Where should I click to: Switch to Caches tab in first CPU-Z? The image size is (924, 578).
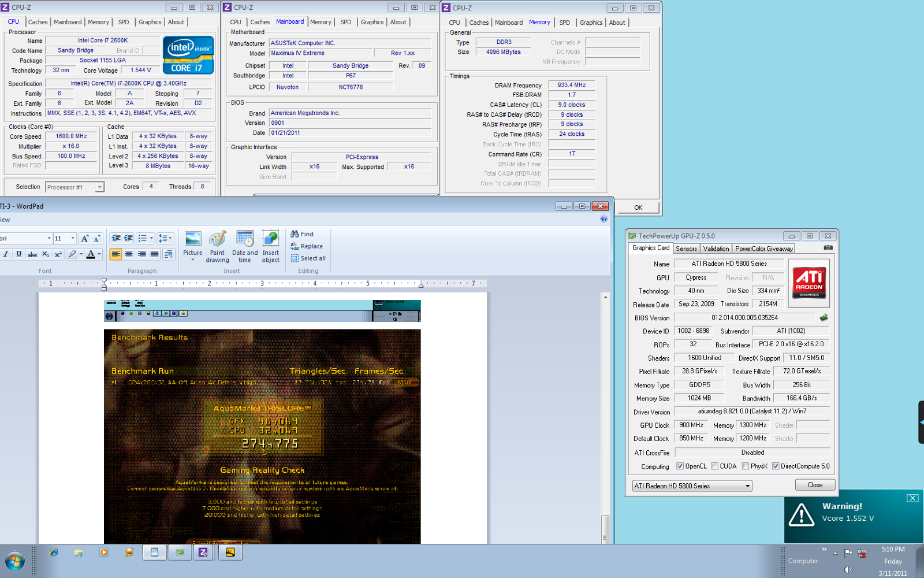(38, 22)
